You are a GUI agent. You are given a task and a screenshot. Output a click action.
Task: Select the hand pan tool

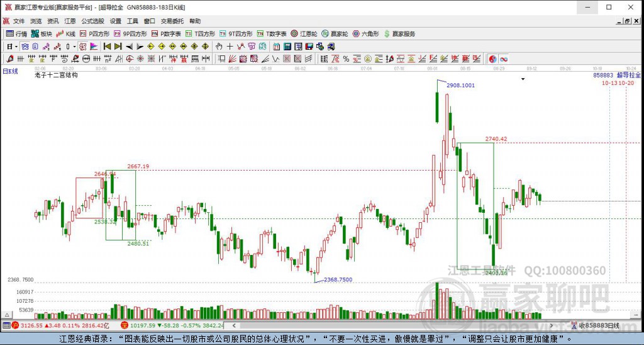[219, 47]
